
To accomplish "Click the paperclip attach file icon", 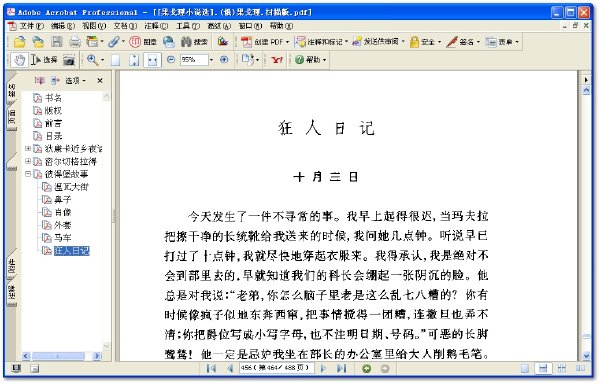I will point(114,42).
